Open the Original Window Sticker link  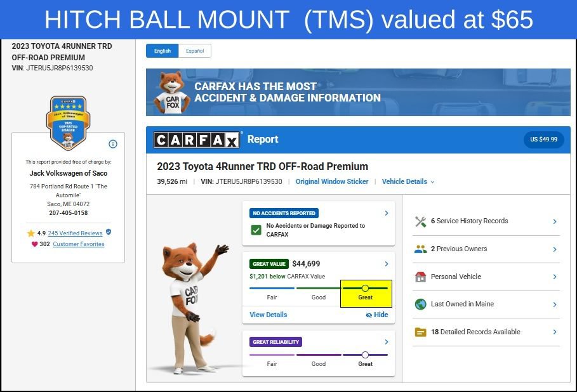tap(332, 181)
